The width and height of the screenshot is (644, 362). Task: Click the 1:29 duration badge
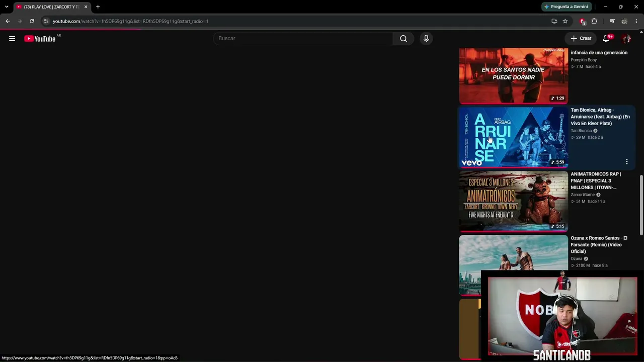(557, 98)
